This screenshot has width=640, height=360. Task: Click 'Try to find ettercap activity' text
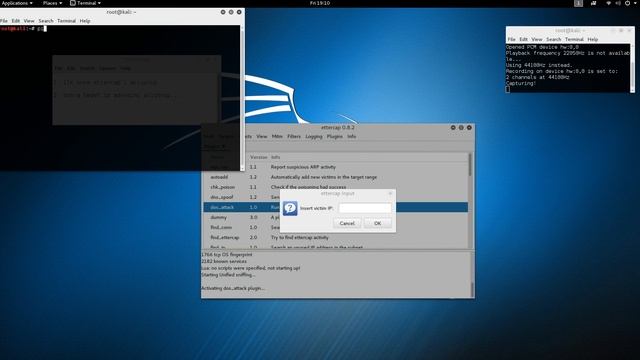coord(300,237)
